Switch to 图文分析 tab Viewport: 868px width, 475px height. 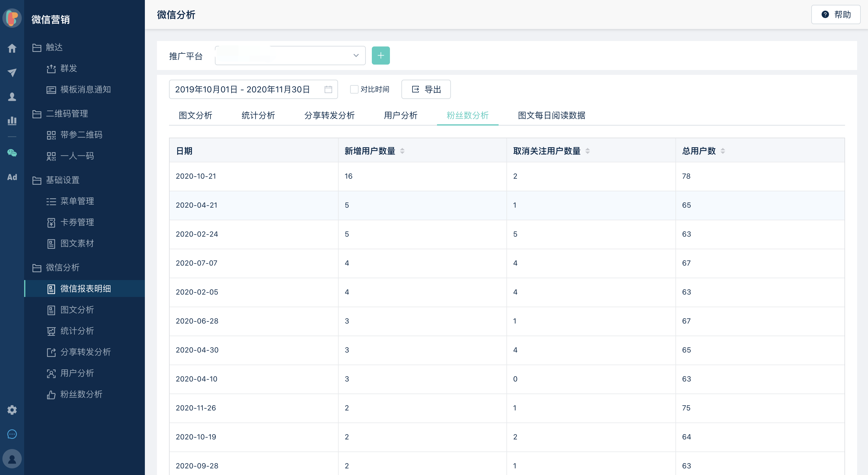point(195,115)
